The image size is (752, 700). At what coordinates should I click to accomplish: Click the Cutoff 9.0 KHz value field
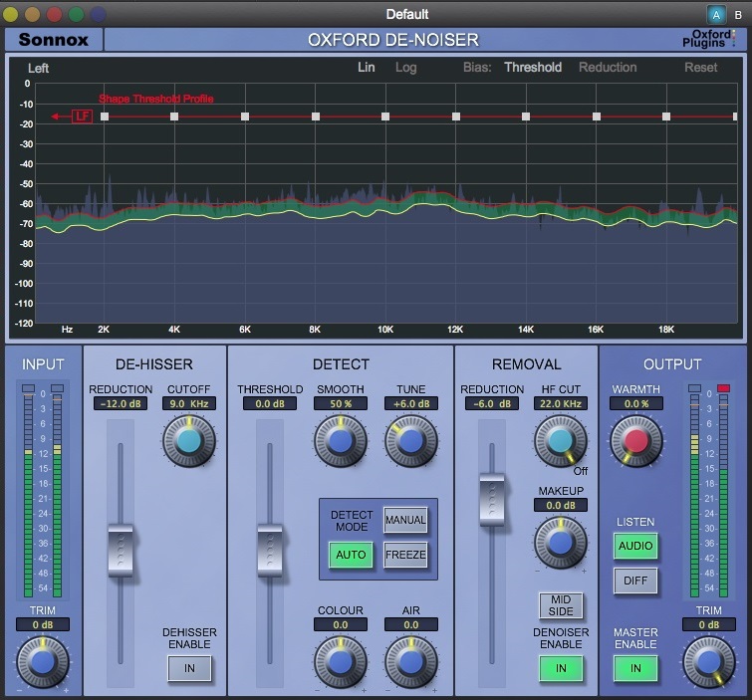[x=189, y=403]
